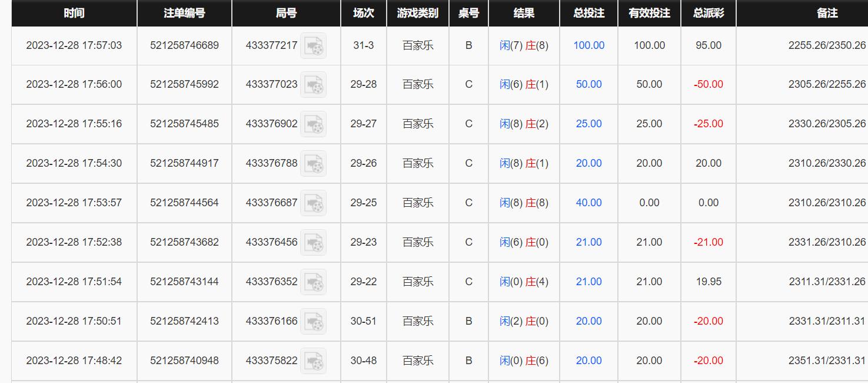
Task: Select payout value -21.00
Action: [x=709, y=242]
